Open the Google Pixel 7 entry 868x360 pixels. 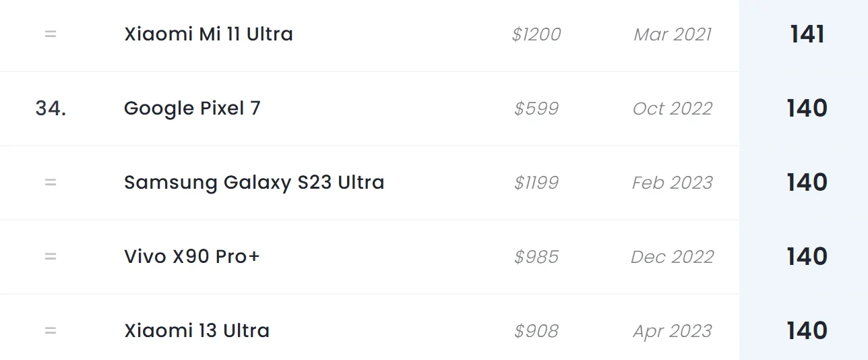coord(192,109)
